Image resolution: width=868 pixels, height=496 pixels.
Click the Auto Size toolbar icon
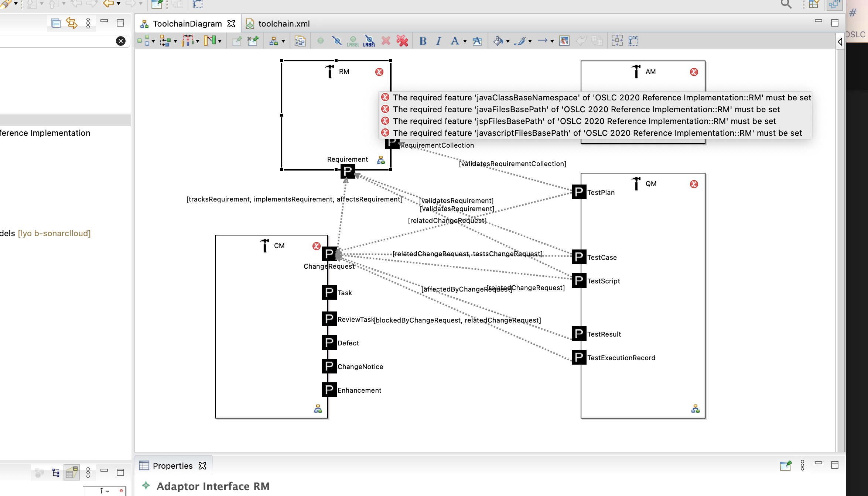(617, 41)
